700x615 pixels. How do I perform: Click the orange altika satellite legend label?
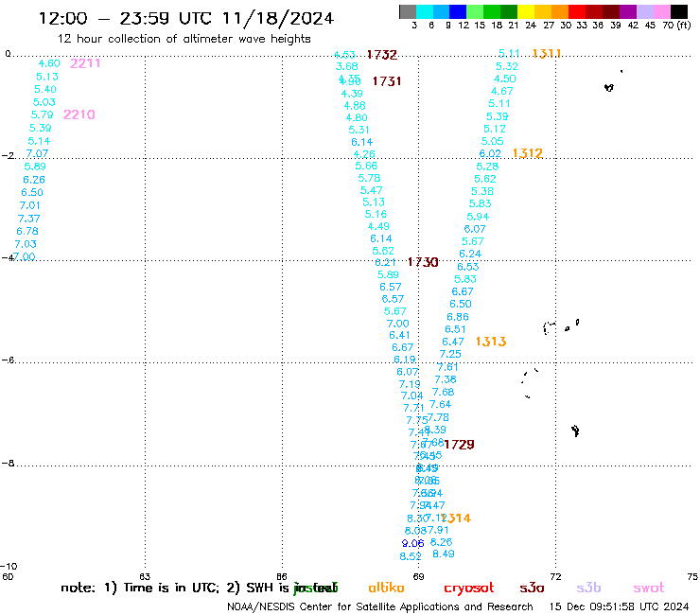coord(386,588)
